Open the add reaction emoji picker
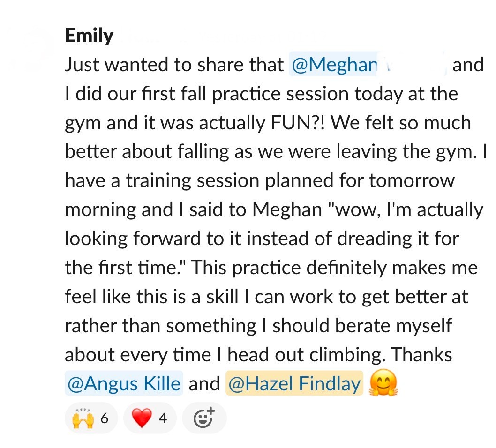The image size is (496, 448). click(x=204, y=417)
